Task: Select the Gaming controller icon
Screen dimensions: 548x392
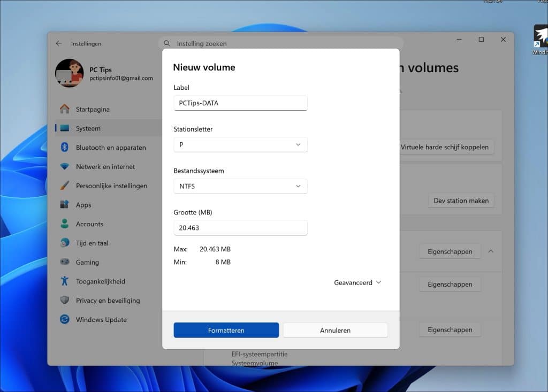Action: click(x=65, y=262)
